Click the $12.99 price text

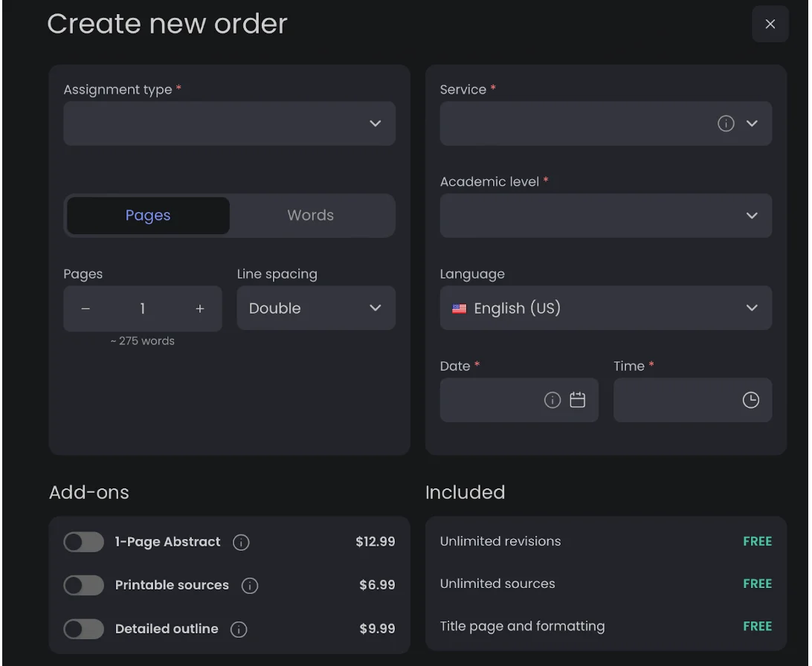(x=376, y=542)
